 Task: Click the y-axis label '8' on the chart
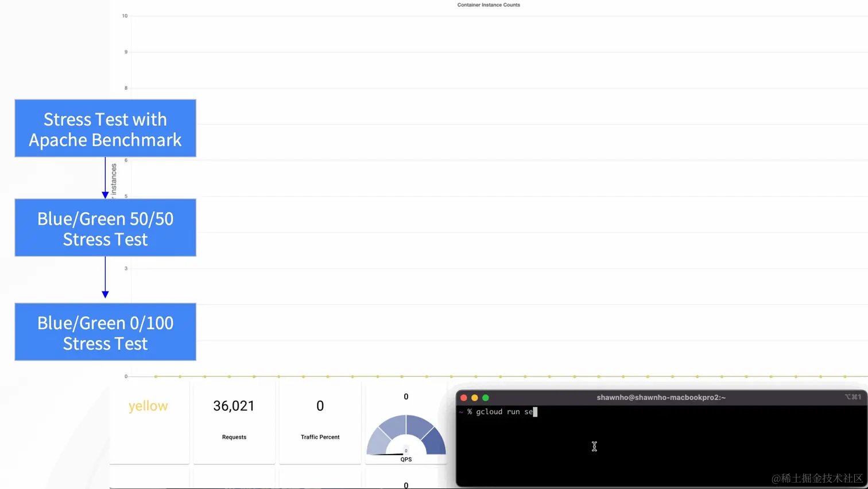126,88
